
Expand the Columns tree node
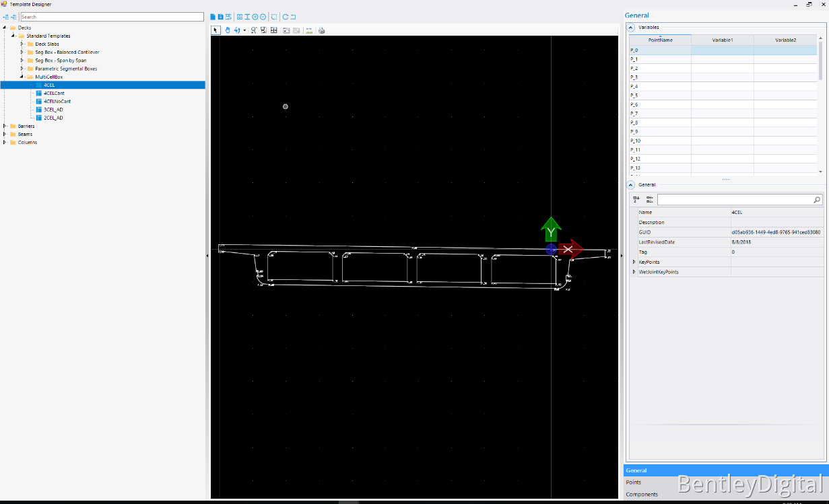(x=5, y=142)
